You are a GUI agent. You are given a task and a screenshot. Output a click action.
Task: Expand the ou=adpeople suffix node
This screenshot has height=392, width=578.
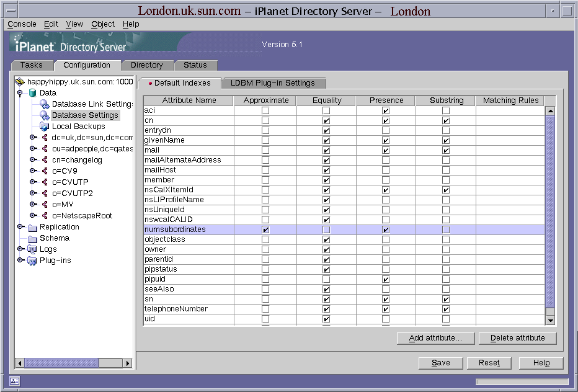coord(33,148)
